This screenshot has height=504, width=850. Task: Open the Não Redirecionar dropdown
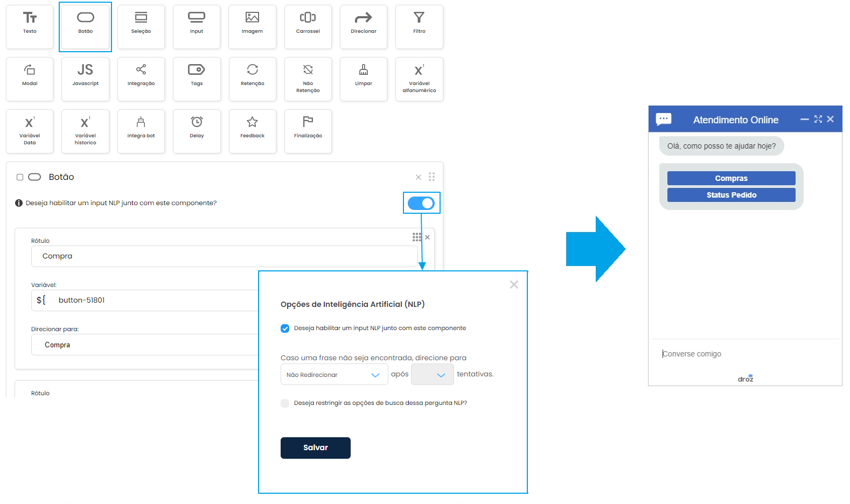(x=334, y=375)
